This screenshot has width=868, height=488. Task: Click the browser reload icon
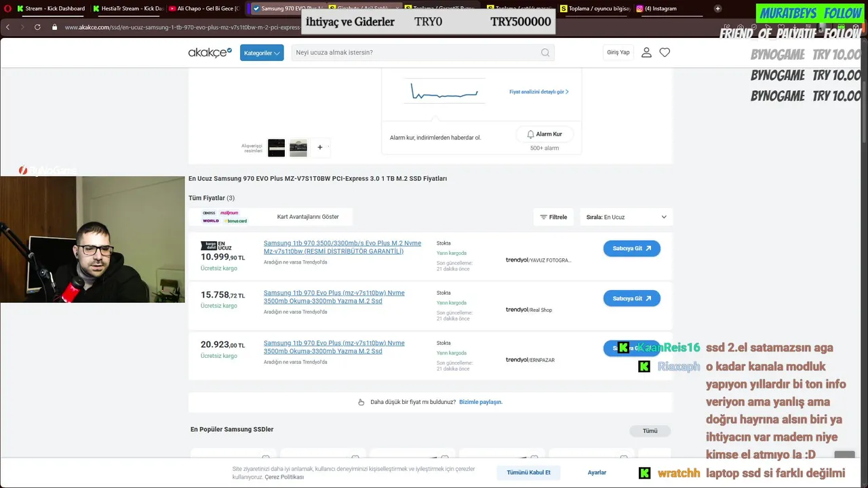(37, 27)
